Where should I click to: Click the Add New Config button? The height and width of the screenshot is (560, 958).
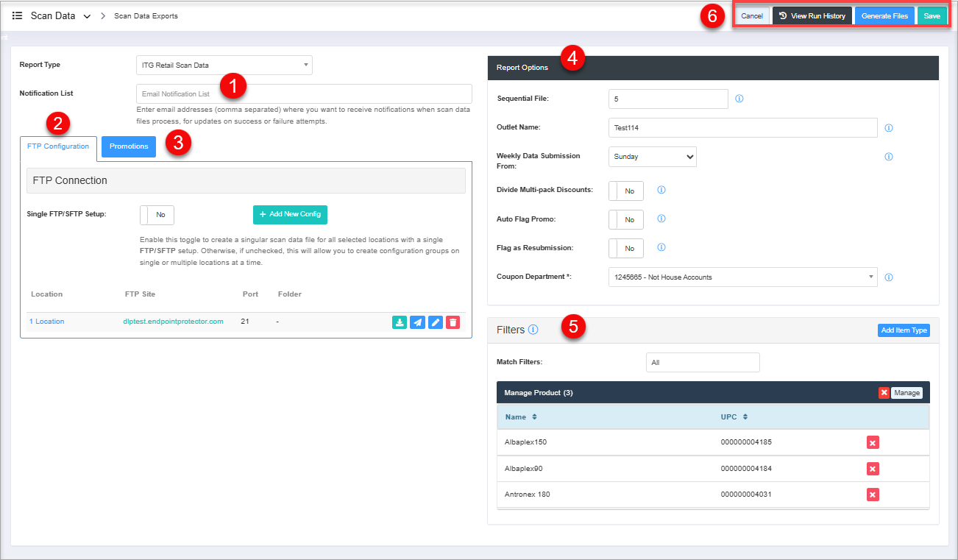tap(290, 214)
